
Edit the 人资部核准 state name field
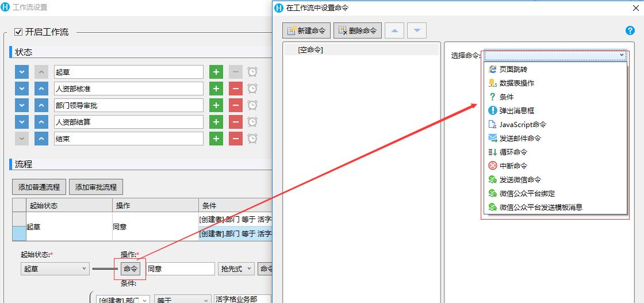pyautogui.click(x=129, y=89)
